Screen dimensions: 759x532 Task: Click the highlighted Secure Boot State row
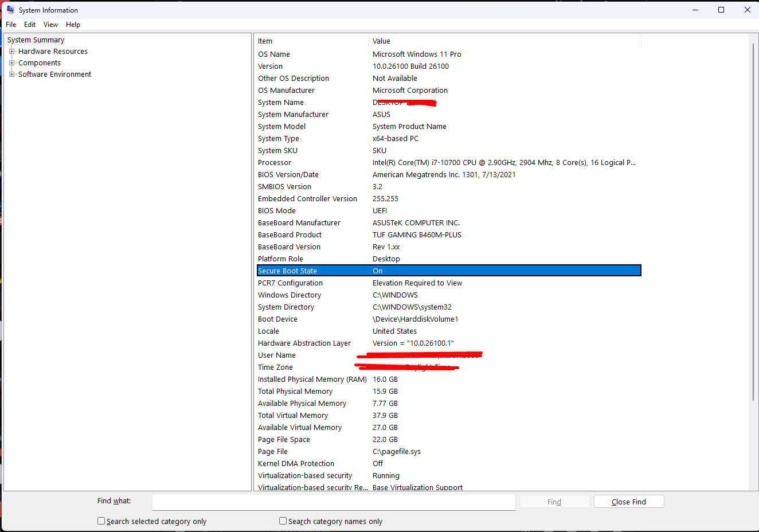pyautogui.click(x=449, y=271)
